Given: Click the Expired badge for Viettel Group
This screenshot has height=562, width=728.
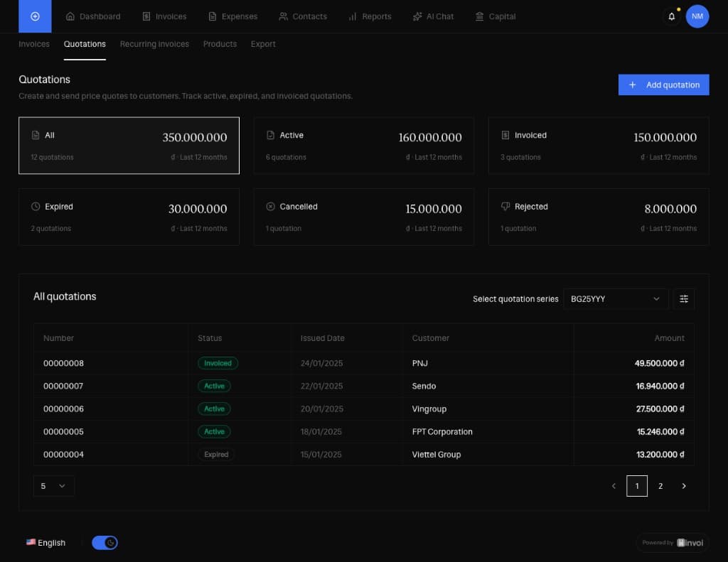Looking at the screenshot, I should [x=216, y=454].
